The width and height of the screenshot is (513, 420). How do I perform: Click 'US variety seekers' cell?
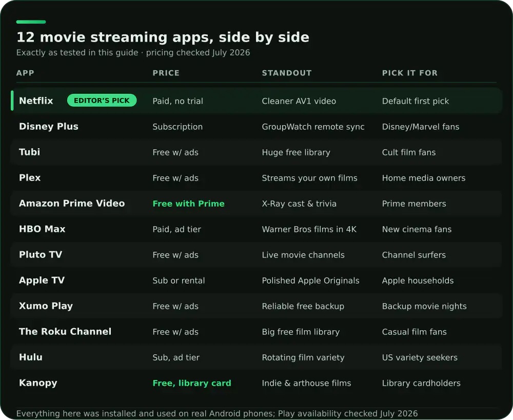(x=420, y=357)
